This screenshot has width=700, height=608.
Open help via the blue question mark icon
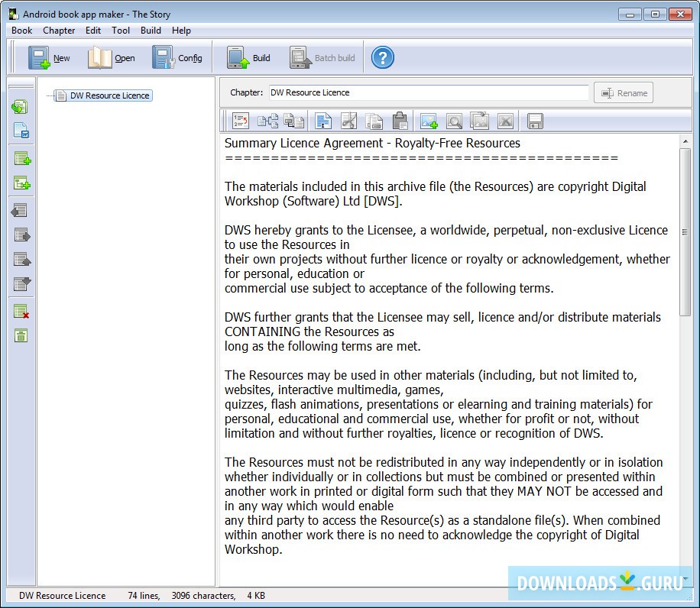[383, 57]
